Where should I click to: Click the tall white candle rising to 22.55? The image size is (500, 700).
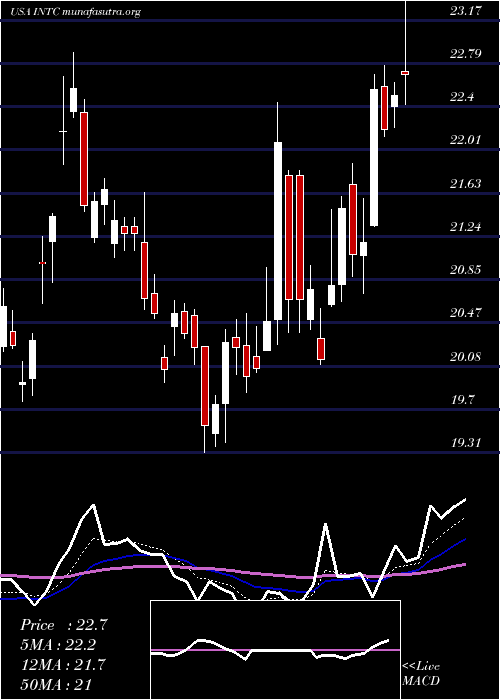pyautogui.click(x=374, y=158)
